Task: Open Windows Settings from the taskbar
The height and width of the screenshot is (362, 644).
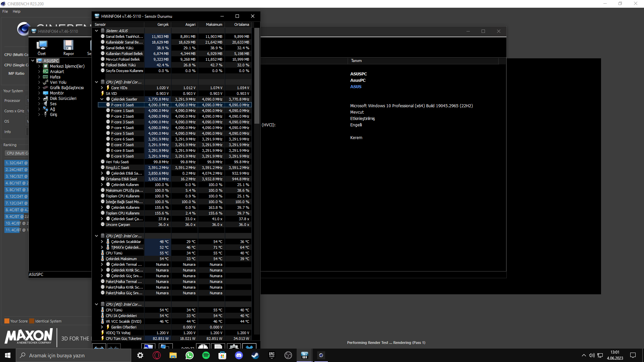Action: pos(140,355)
